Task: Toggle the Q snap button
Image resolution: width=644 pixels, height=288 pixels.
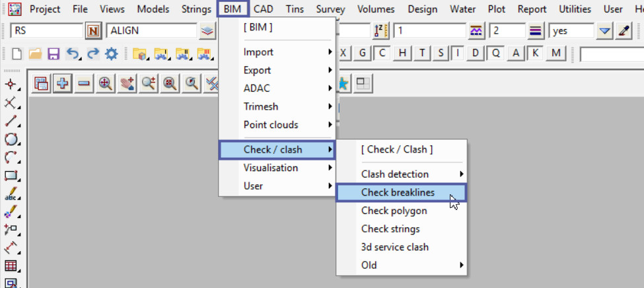Action: pos(496,53)
